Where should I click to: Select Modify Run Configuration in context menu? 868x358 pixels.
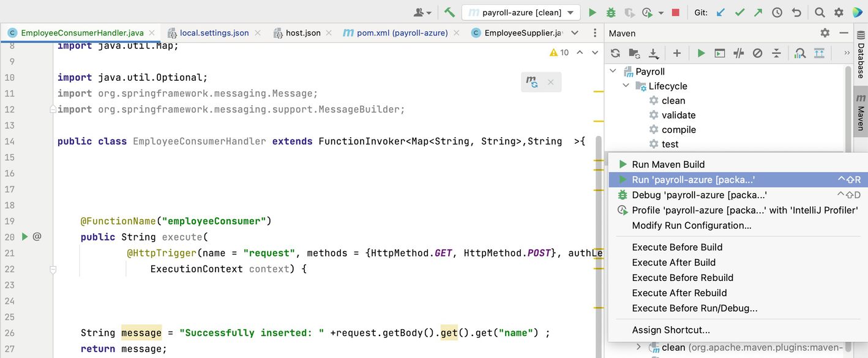pyautogui.click(x=691, y=225)
